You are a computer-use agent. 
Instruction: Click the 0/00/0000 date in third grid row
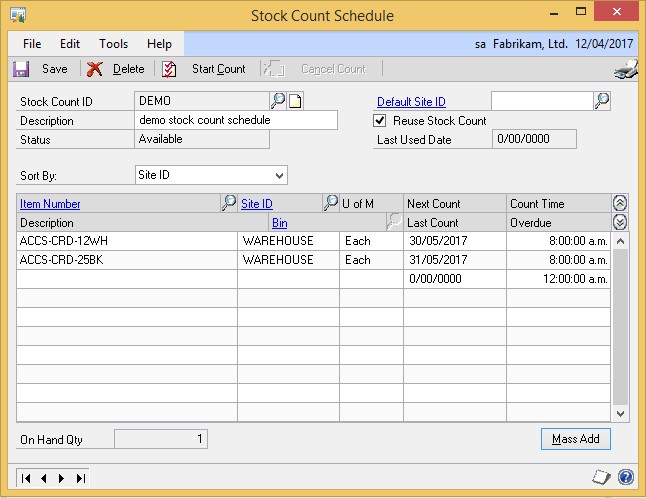pos(455,279)
